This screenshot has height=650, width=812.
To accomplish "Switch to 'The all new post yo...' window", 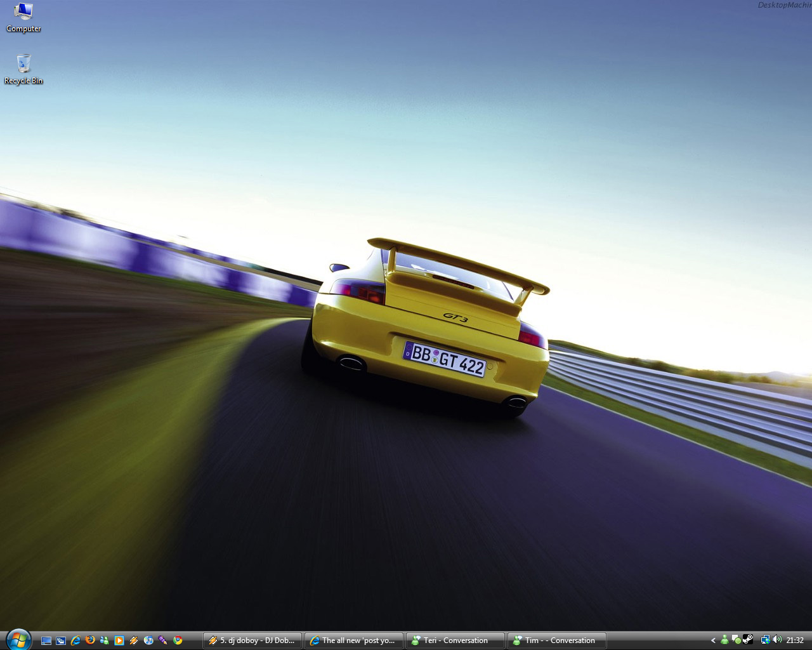I will [354, 640].
